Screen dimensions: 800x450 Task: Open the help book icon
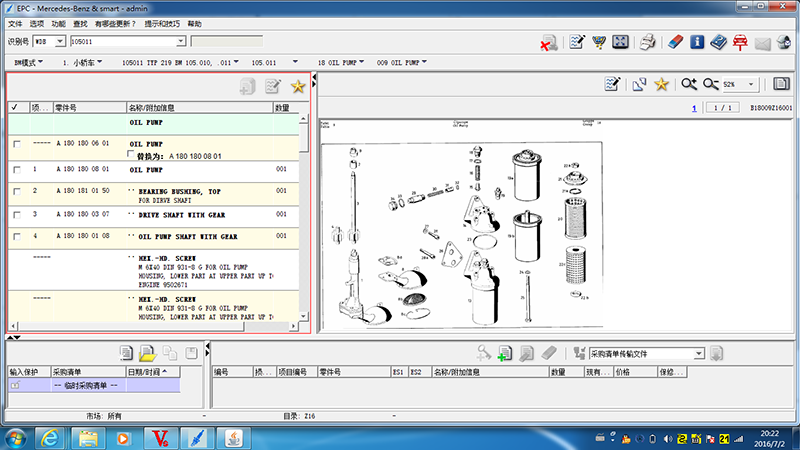[718, 42]
